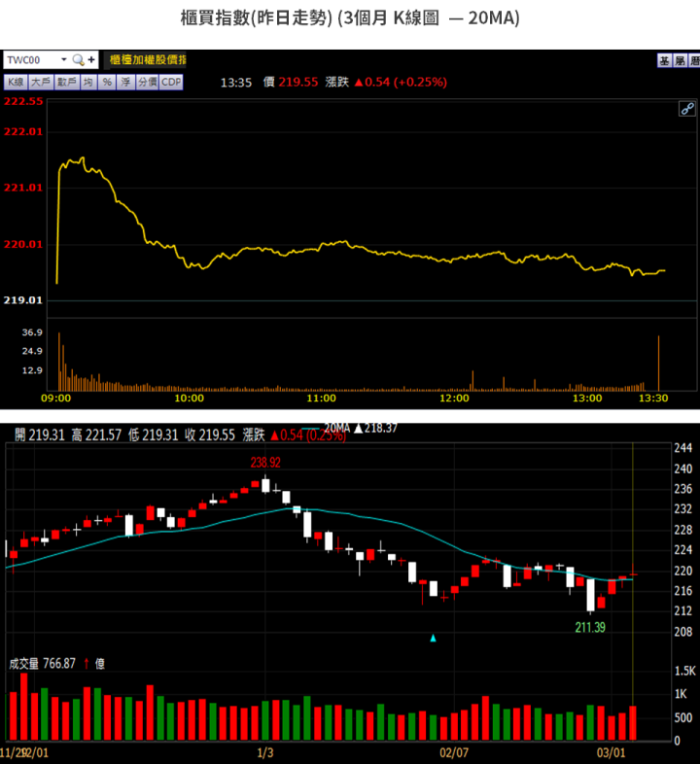Switch to the 散戶 tab
The height and width of the screenshot is (764, 700).
point(66,82)
